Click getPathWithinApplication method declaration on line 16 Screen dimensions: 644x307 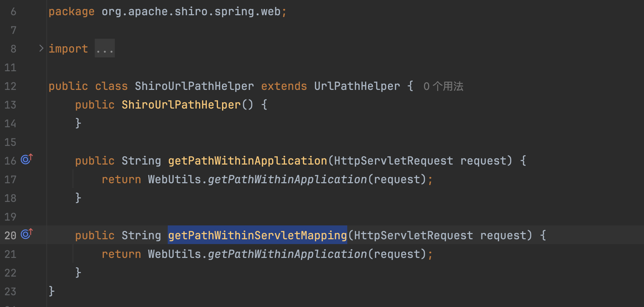(247, 161)
